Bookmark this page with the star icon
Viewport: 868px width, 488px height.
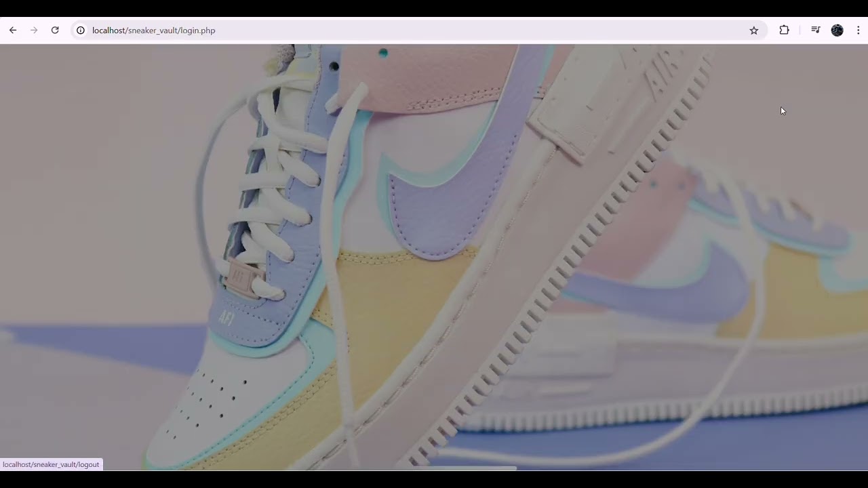(x=754, y=30)
